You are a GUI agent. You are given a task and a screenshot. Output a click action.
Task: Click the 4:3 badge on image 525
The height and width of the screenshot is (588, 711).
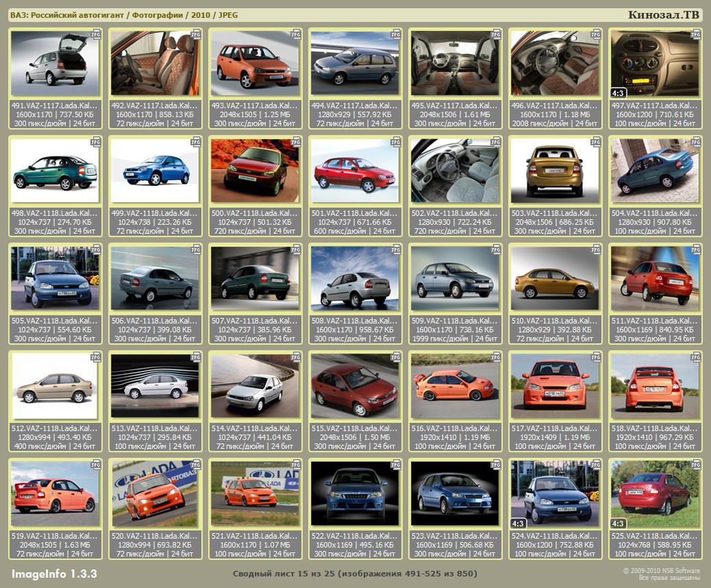coord(618,523)
